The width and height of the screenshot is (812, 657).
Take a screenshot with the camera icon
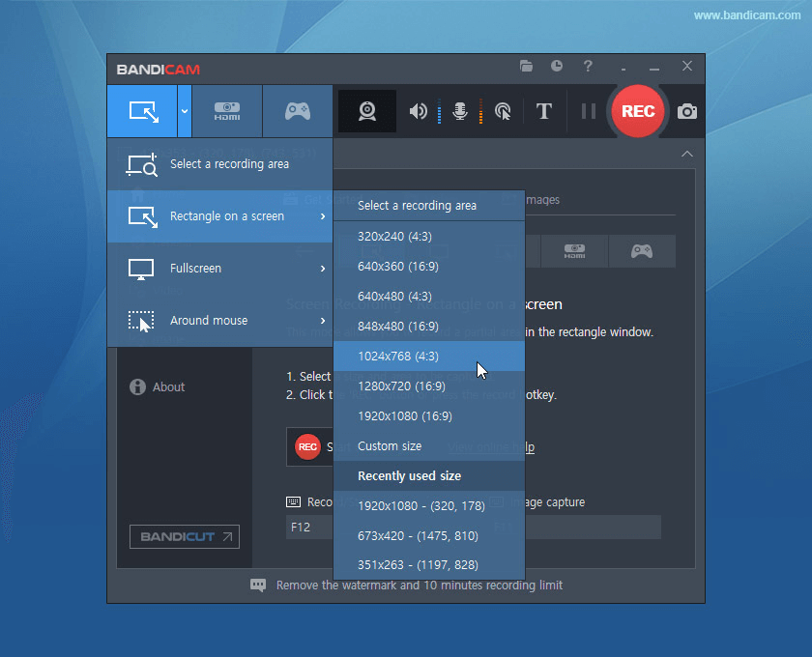point(687,111)
